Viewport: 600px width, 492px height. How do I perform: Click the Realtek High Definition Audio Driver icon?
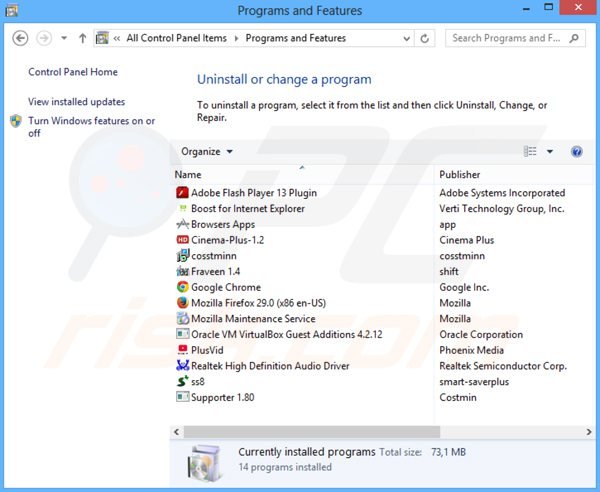[x=183, y=365]
